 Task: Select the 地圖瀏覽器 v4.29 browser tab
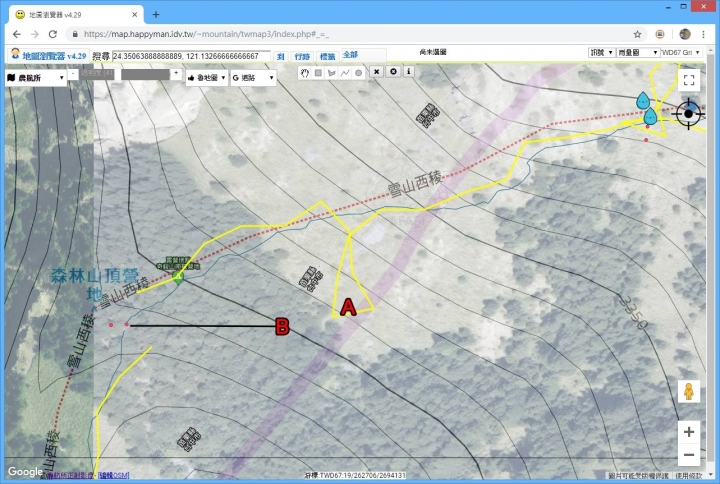(x=76, y=15)
